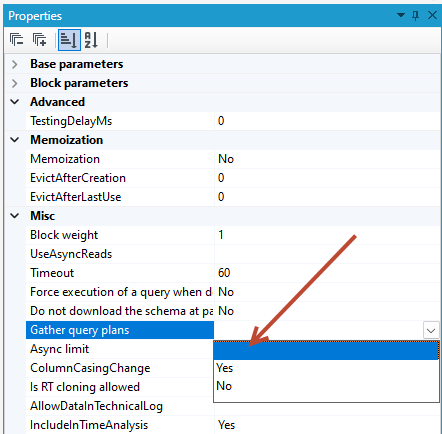The width and height of the screenshot is (442, 434).
Task: Click Base parameters category heading
Action: pyautogui.click(x=77, y=64)
